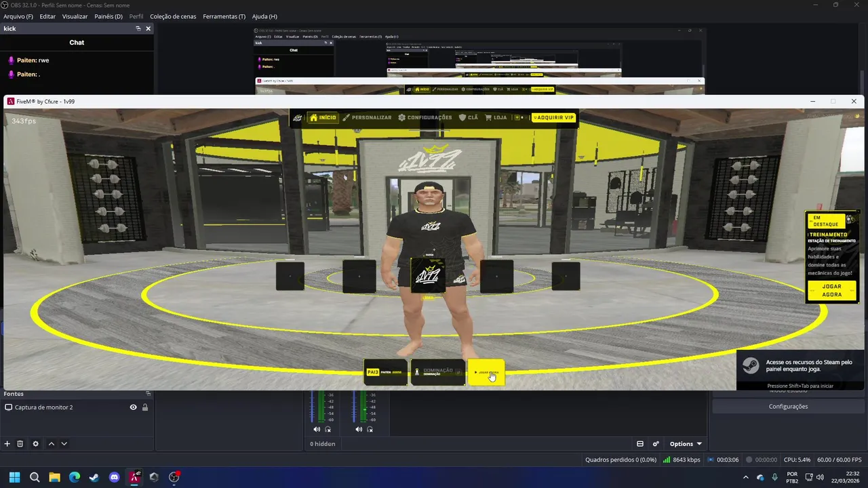
Task: Click the CPU: 5.4% status entry
Action: pos(797,460)
